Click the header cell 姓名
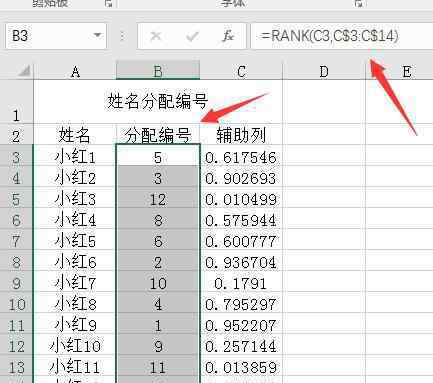The width and height of the screenshot is (433, 383). point(75,134)
